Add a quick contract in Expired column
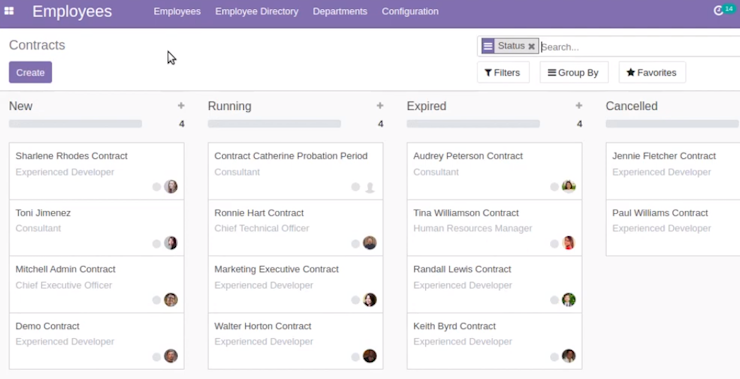740x379 pixels. click(x=579, y=106)
